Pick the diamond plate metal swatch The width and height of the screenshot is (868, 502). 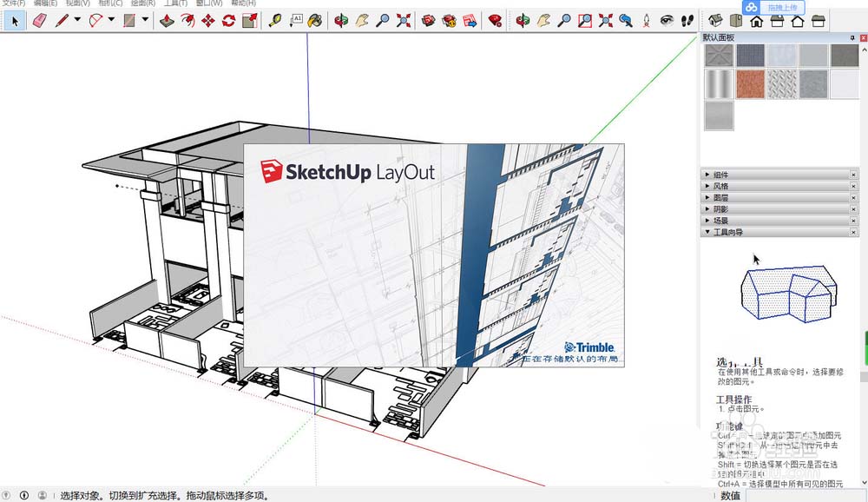pos(782,83)
